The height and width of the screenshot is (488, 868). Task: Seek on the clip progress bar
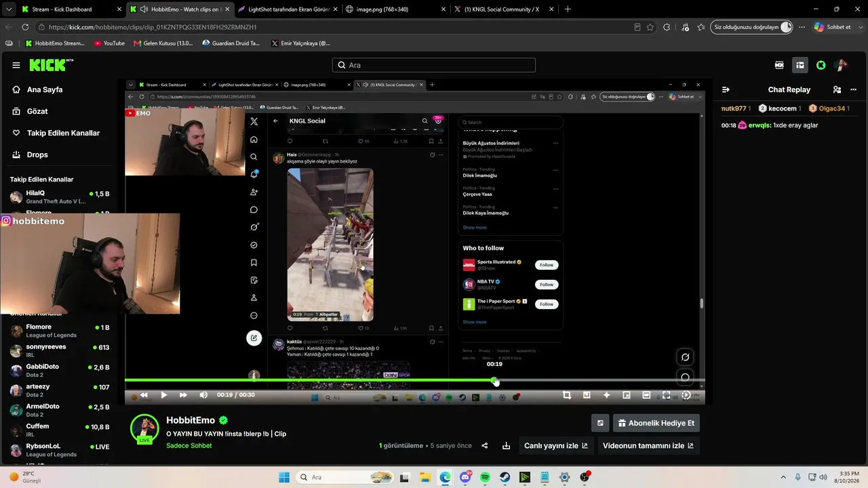(x=415, y=381)
